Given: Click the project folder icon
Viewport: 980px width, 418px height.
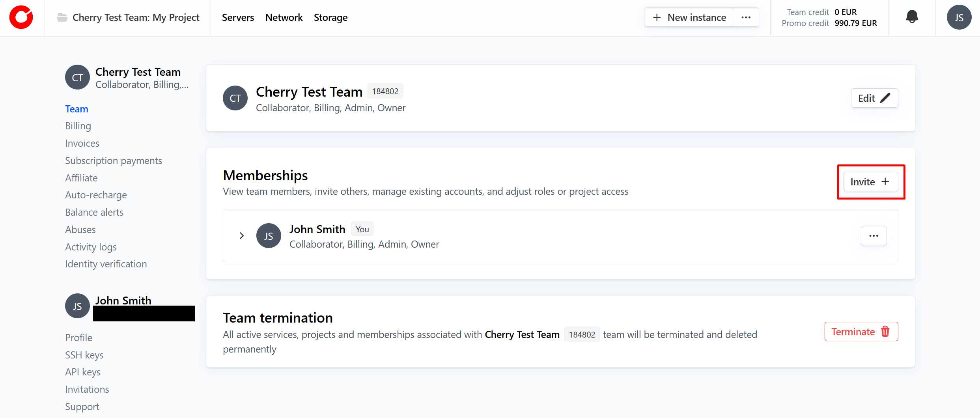Looking at the screenshot, I should coord(62,17).
